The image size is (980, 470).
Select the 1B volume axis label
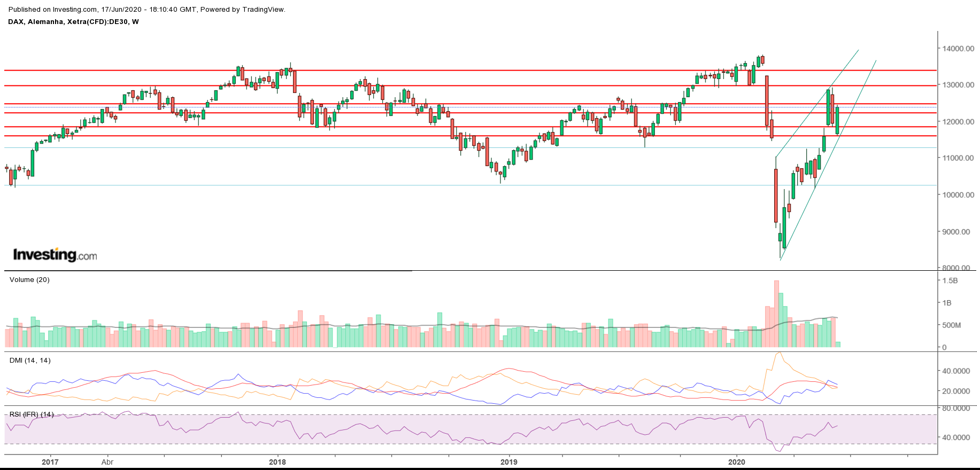(x=947, y=303)
